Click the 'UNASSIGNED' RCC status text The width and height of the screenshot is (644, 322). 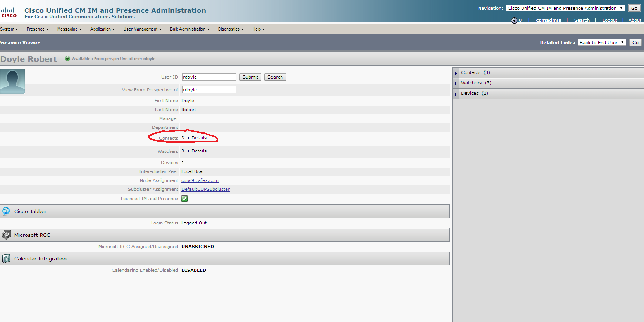[x=198, y=247]
